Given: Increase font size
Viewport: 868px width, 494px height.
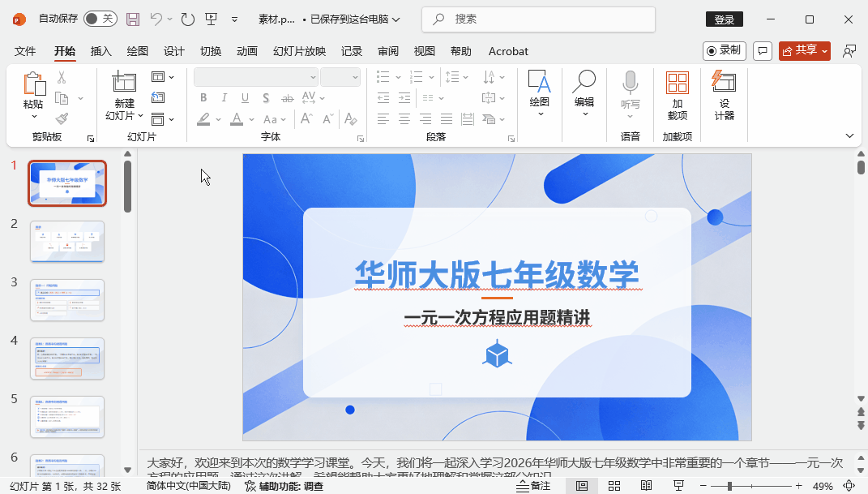Looking at the screenshot, I should (x=306, y=118).
